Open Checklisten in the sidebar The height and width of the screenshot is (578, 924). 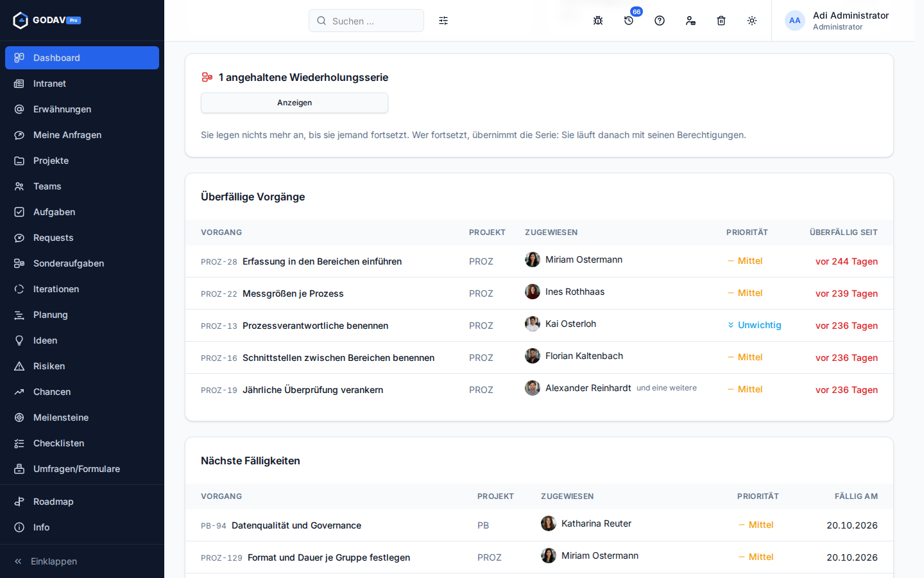click(82, 443)
